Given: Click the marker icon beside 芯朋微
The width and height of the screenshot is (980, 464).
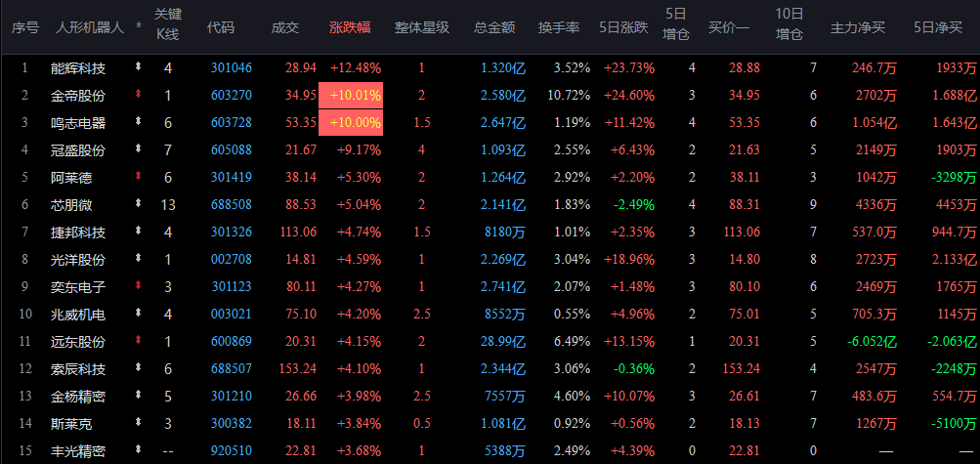Looking at the screenshot, I should (x=138, y=203).
